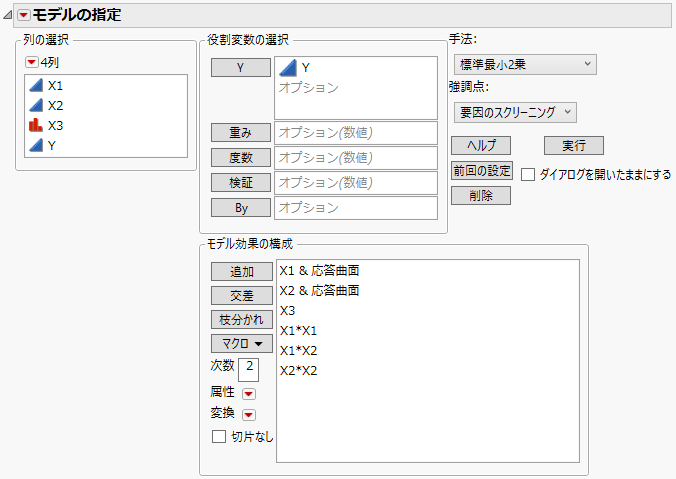Select the continuous-column icon of X1

tap(36, 85)
